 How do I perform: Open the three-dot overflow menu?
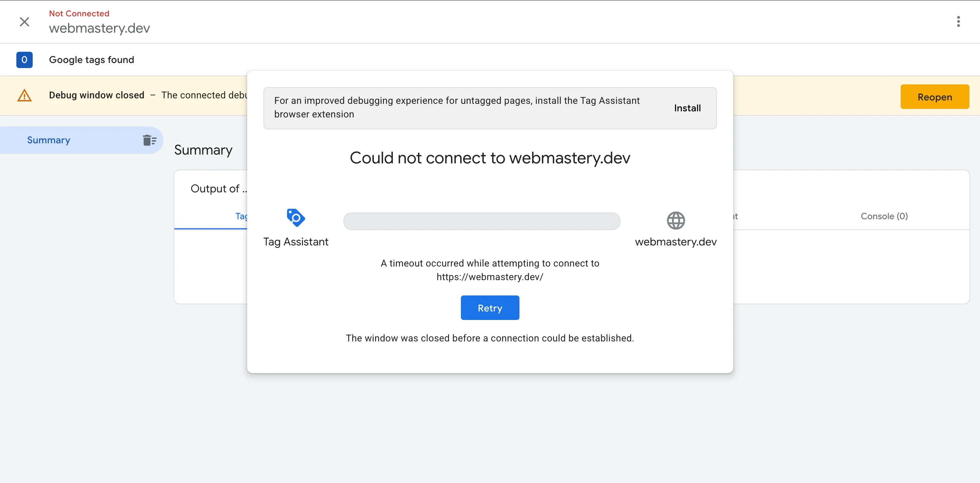click(x=958, y=22)
